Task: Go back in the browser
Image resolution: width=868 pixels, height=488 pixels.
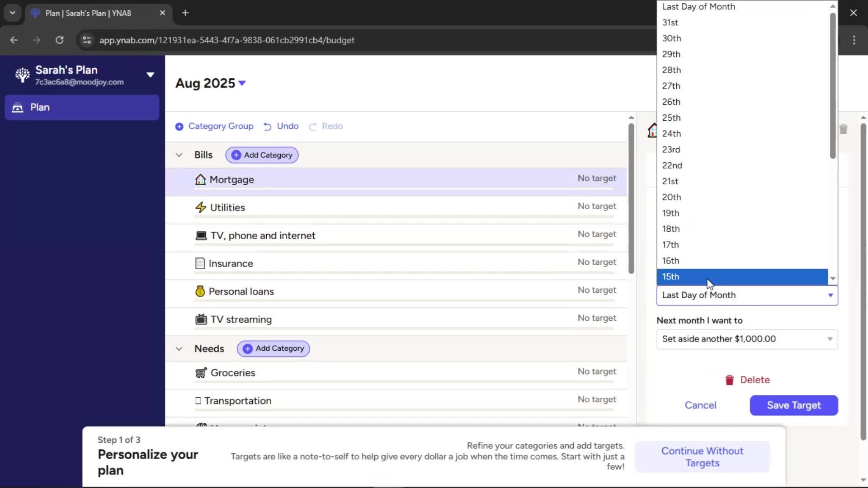Action: coord(14,40)
